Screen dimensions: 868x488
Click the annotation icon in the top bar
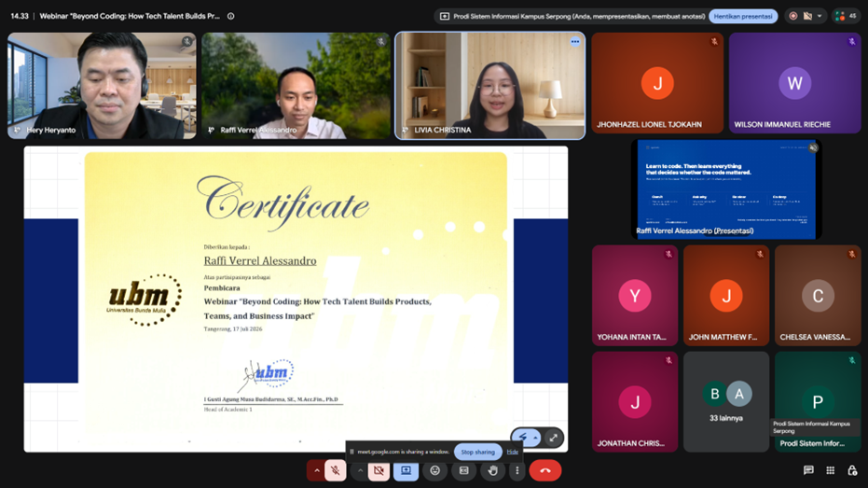click(x=807, y=16)
